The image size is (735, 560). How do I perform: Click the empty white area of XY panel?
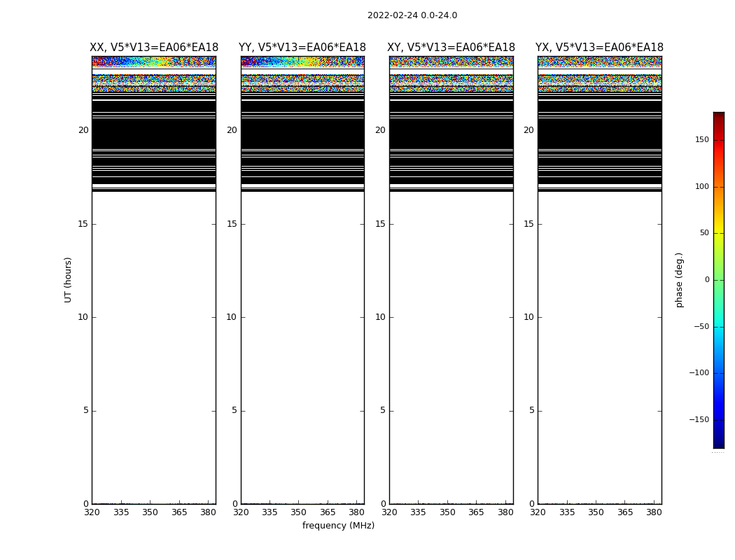(451, 336)
